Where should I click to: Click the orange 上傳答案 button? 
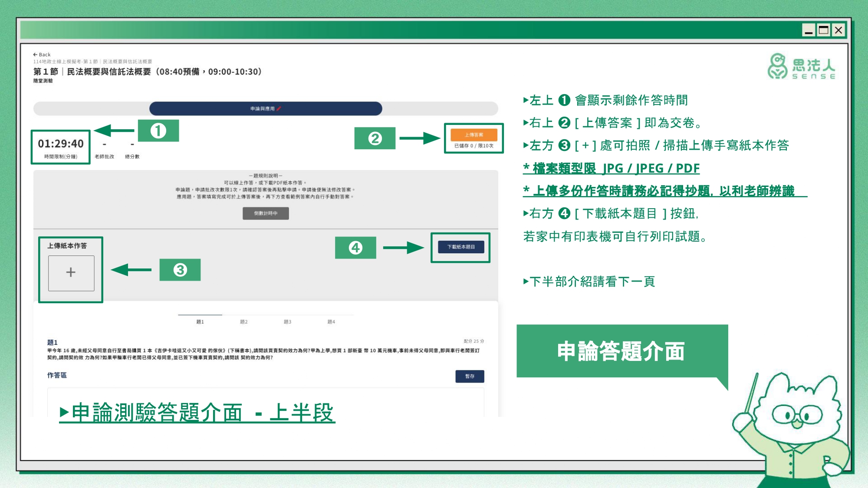click(473, 135)
